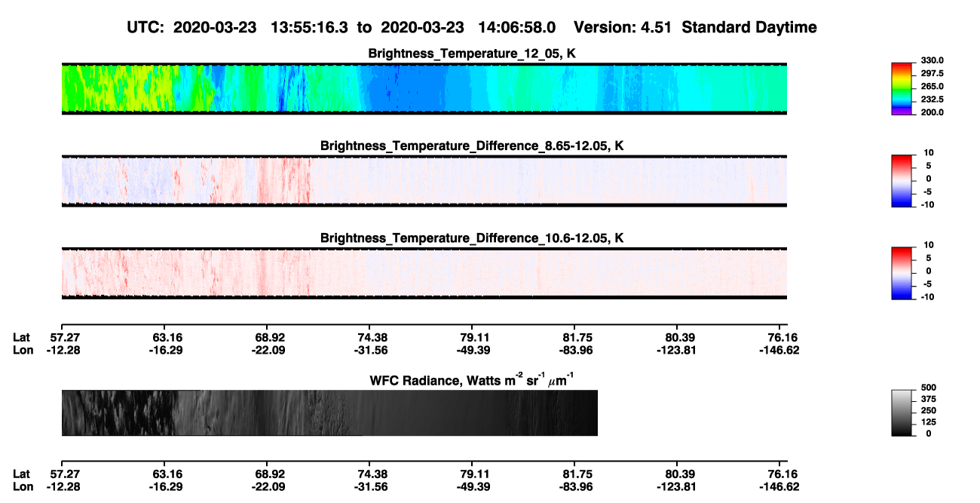Viewport: 980px width, 503px height.
Task: Click the 'Version: 4.51 Standard Daytime' title text
Action: click(695, 27)
